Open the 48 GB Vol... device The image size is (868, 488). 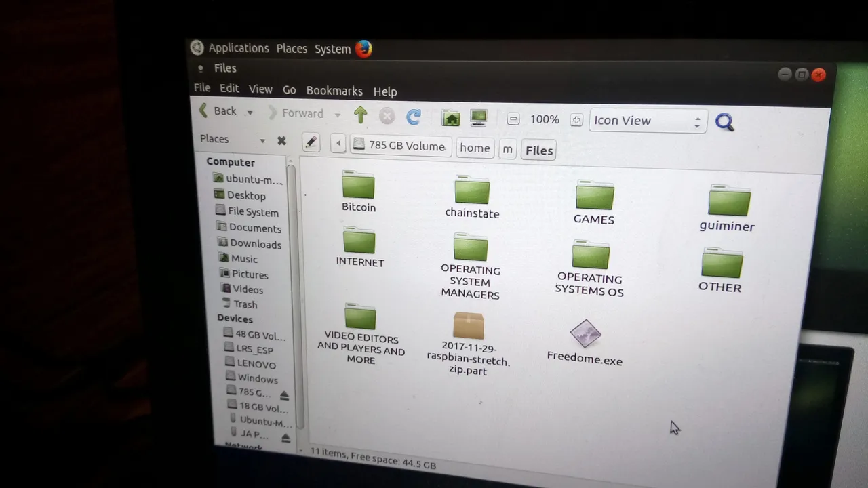point(255,335)
